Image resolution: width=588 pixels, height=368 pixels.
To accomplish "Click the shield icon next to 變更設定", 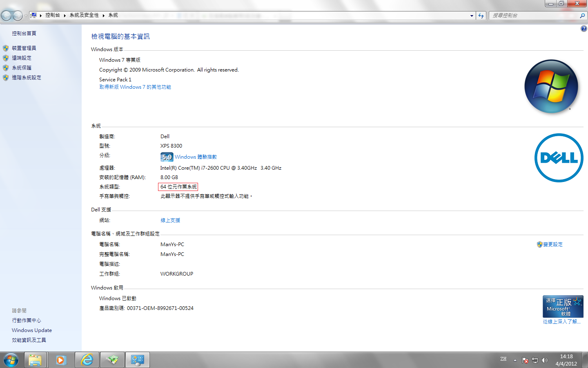I will (539, 245).
